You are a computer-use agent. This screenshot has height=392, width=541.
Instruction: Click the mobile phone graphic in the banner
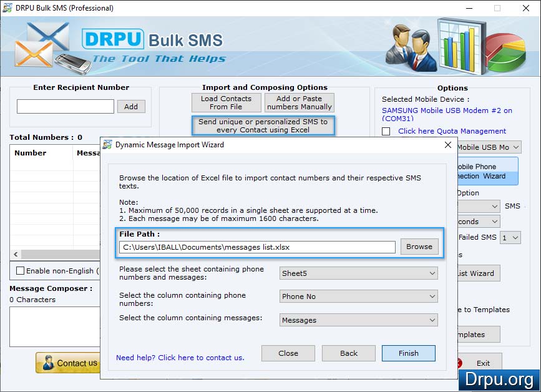point(73,64)
